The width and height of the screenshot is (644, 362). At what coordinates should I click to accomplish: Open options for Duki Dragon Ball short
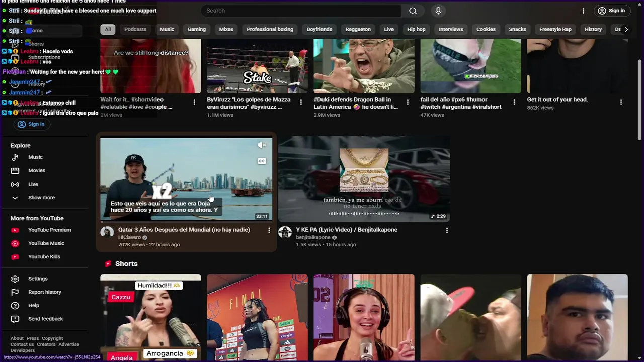coord(408,102)
